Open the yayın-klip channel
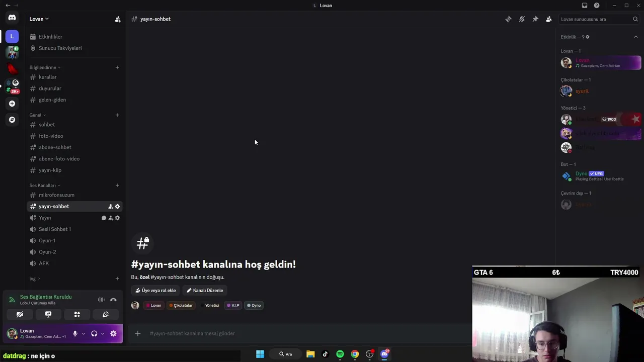Screen dimensions: 644x362 (74, 170)
